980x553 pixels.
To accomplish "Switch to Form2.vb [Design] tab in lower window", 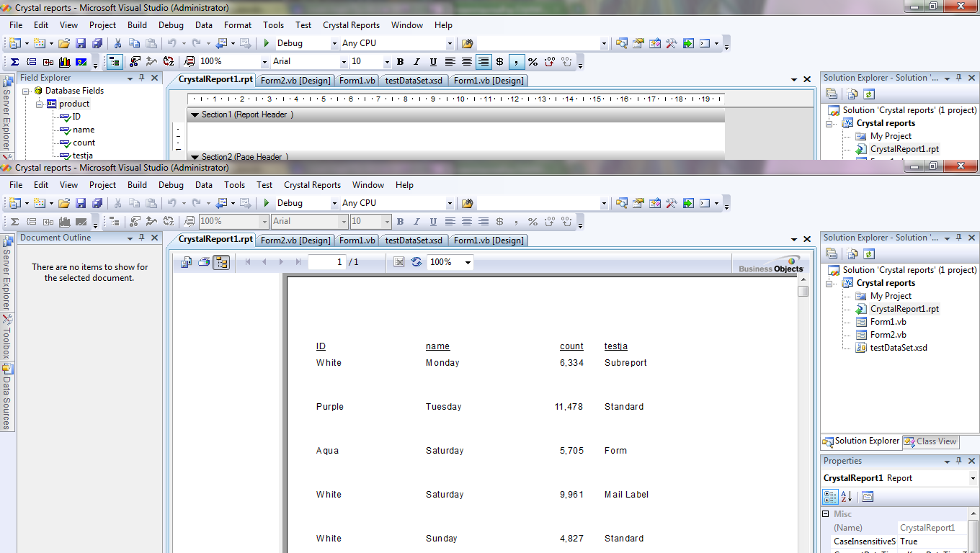I will point(295,240).
